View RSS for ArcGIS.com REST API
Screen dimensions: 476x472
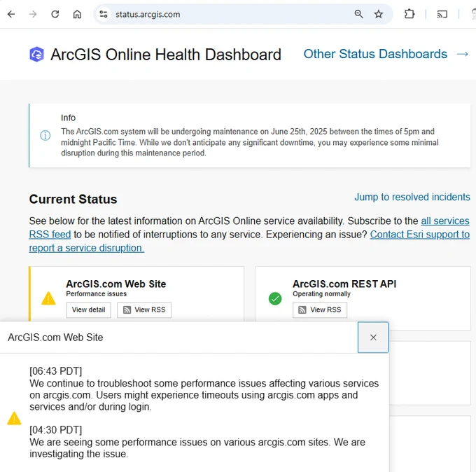click(320, 310)
